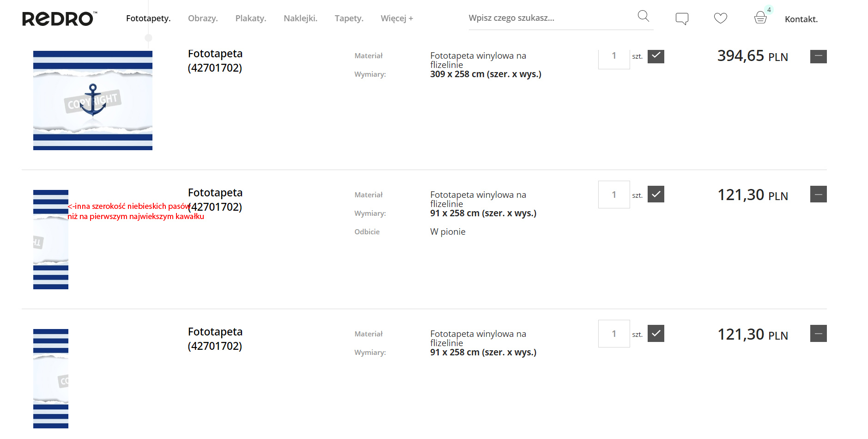The width and height of the screenshot is (868, 439).
Task: Remove the 394,65 PLN item with minus button
Action: coord(818,56)
